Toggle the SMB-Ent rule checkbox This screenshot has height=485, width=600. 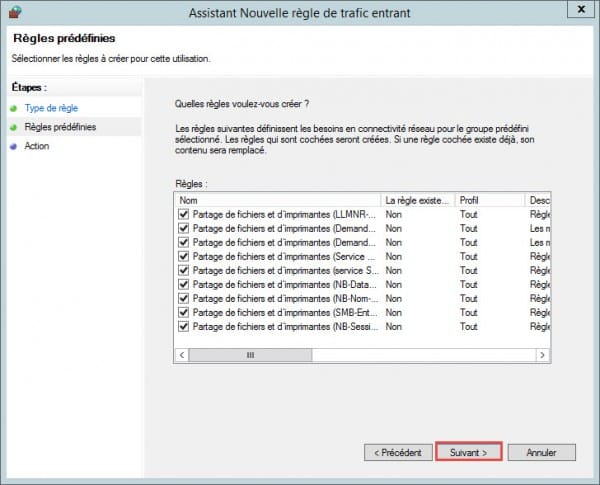[182, 312]
